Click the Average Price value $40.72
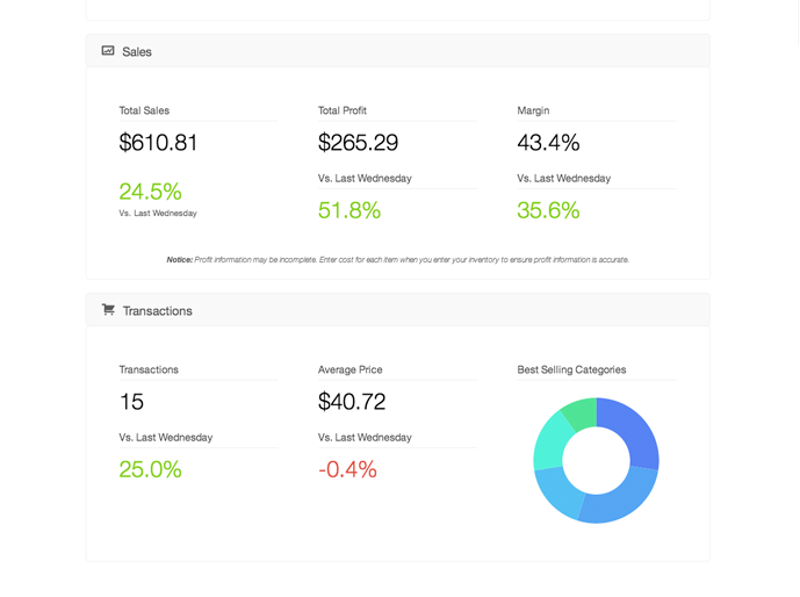 350,402
